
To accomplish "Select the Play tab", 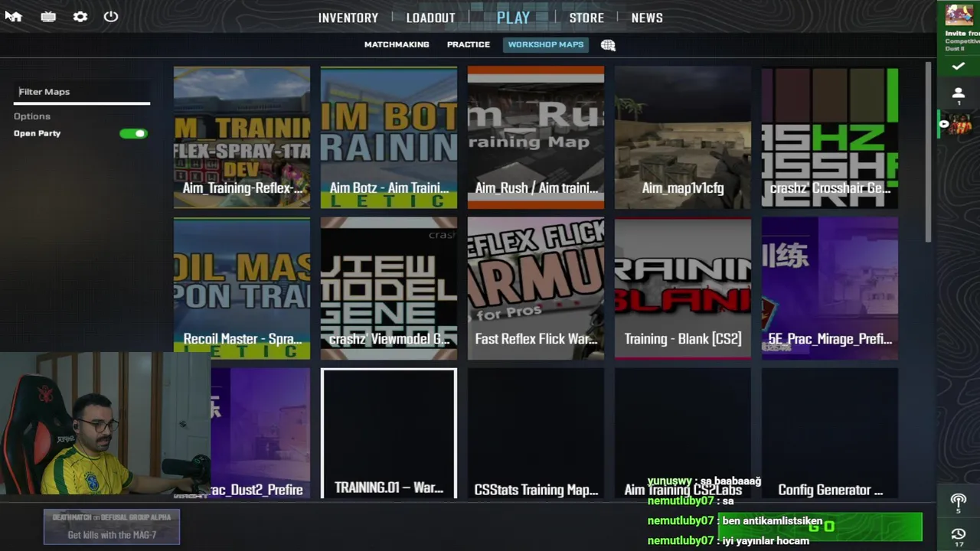I will pyautogui.click(x=513, y=18).
